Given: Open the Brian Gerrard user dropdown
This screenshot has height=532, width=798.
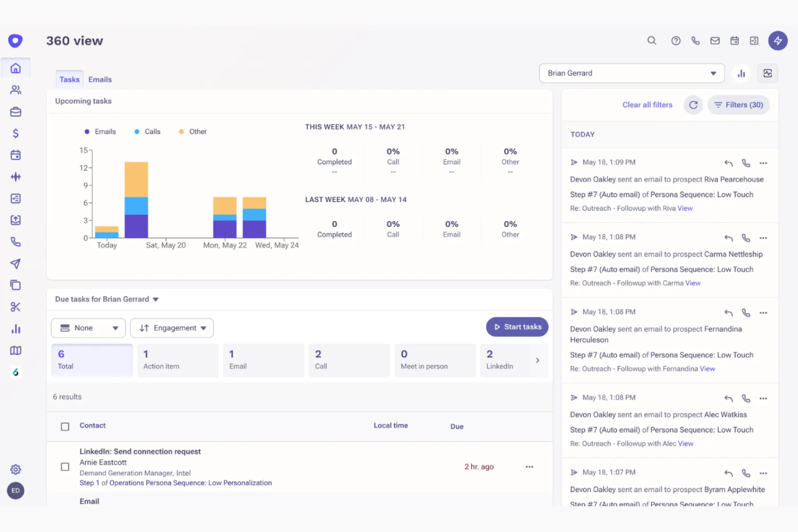Looking at the screenshot, I should (x=631, y=73).
